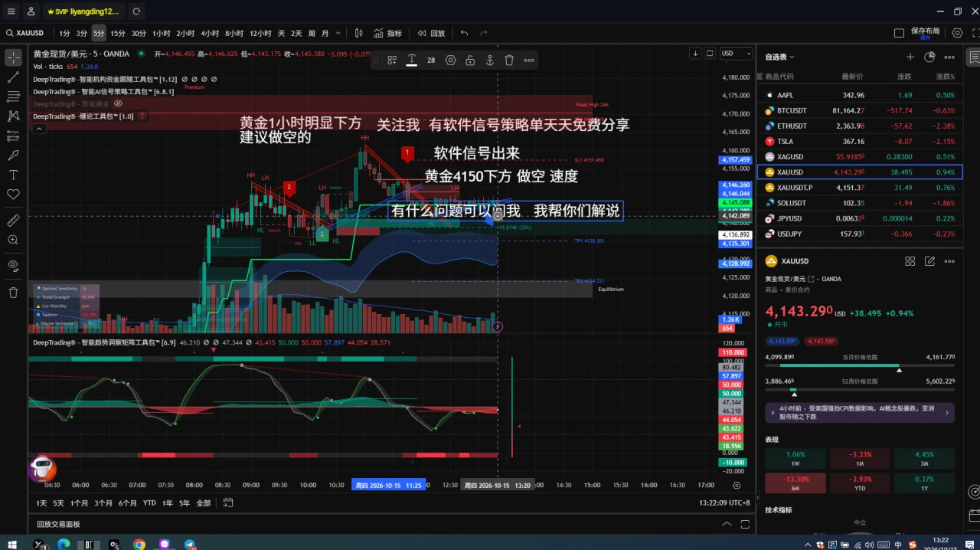980x550 pixels.
Task: Open the text color underline swatch
Action: coord(411,60)
